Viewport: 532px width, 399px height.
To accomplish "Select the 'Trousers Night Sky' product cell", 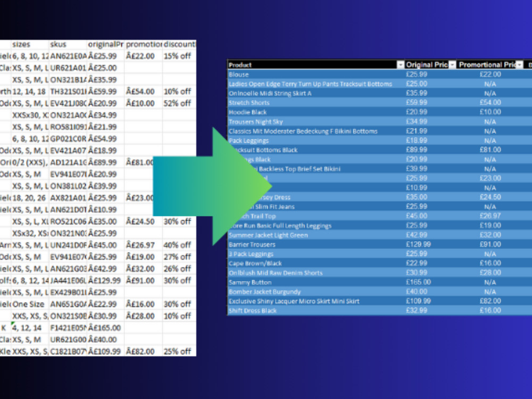I will tap(316, 122).
